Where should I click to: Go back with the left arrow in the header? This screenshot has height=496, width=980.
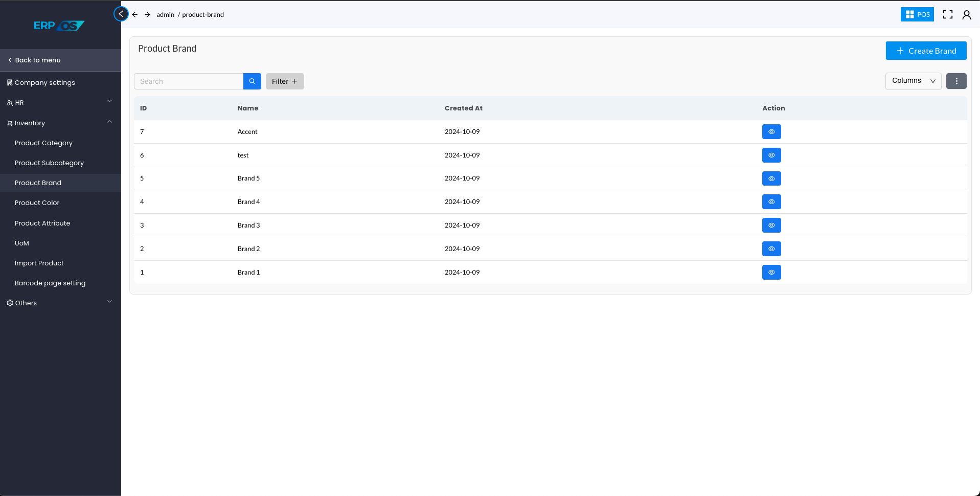[x=134, y=14]
